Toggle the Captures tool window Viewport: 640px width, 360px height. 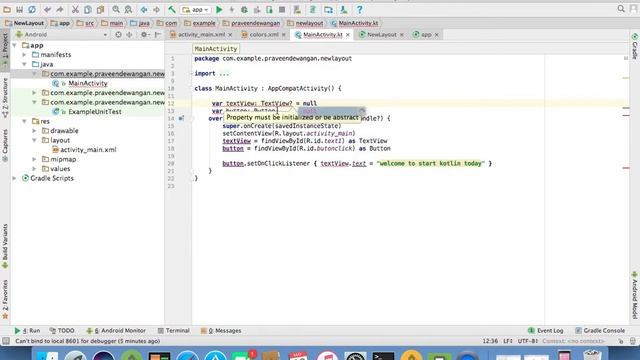point(5,146)
